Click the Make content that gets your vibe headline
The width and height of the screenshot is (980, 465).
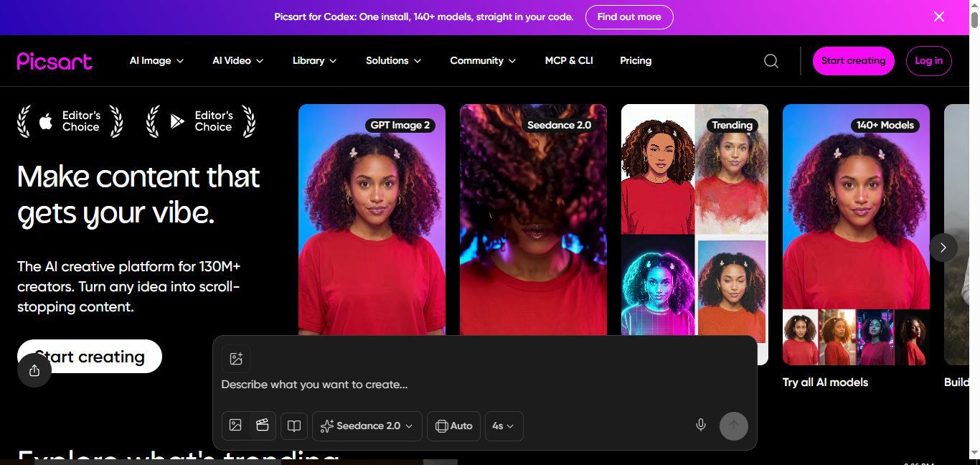click(138, 195)
